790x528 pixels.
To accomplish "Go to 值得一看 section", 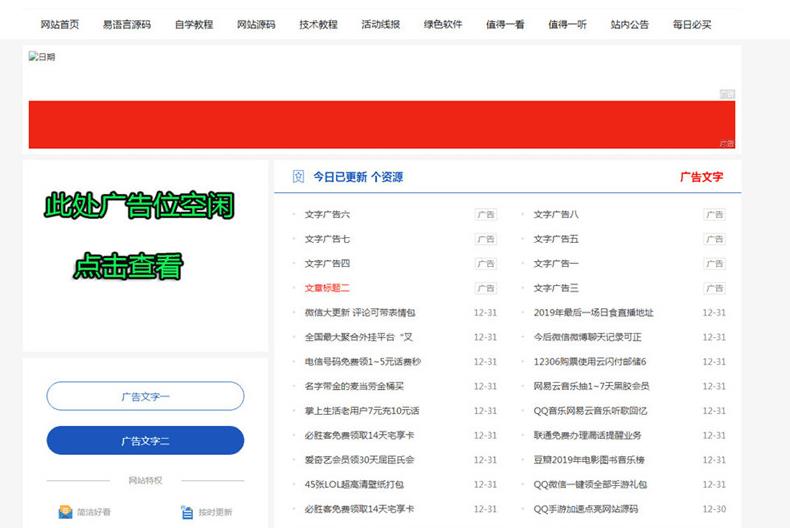I will tap(505, 24).
